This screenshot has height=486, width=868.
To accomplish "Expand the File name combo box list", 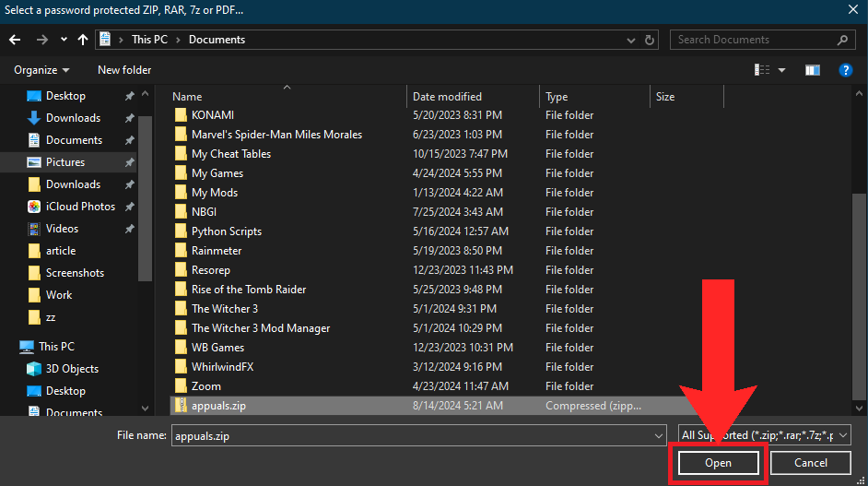I will 658,435.
